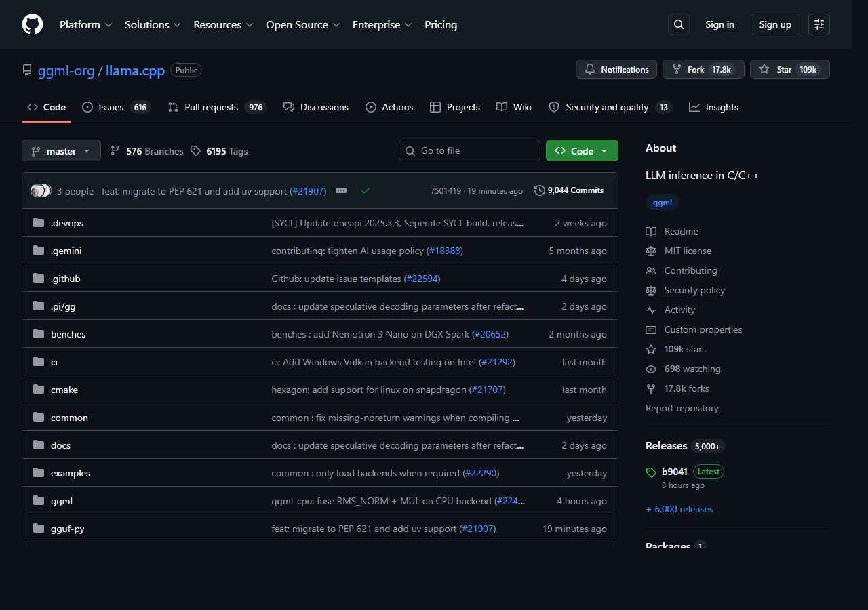
Task: Open the 576 Branches link
Action: coord(147,151)
